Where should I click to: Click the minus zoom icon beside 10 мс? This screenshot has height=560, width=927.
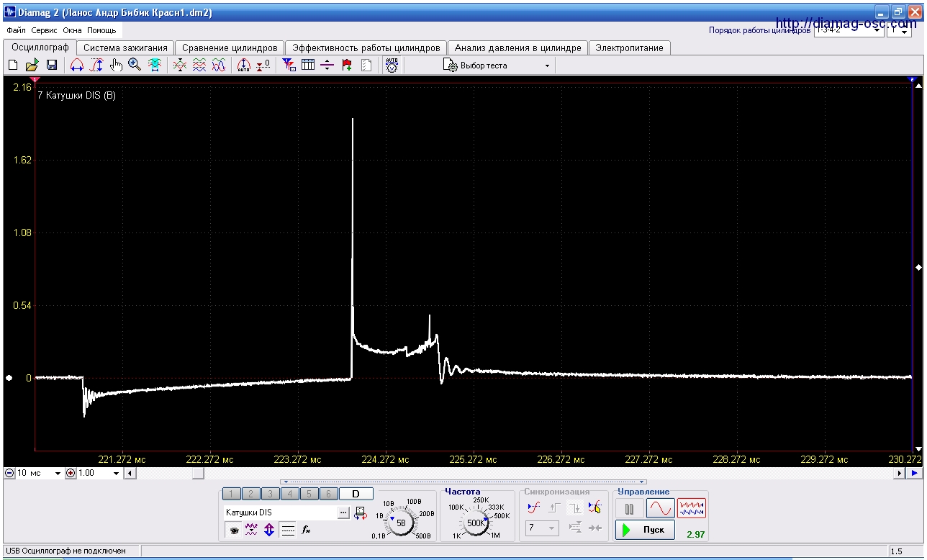[x=9, y=473]
